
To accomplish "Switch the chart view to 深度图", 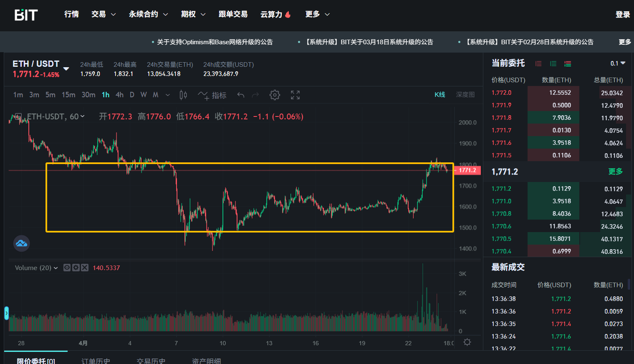I will [465, 95].
